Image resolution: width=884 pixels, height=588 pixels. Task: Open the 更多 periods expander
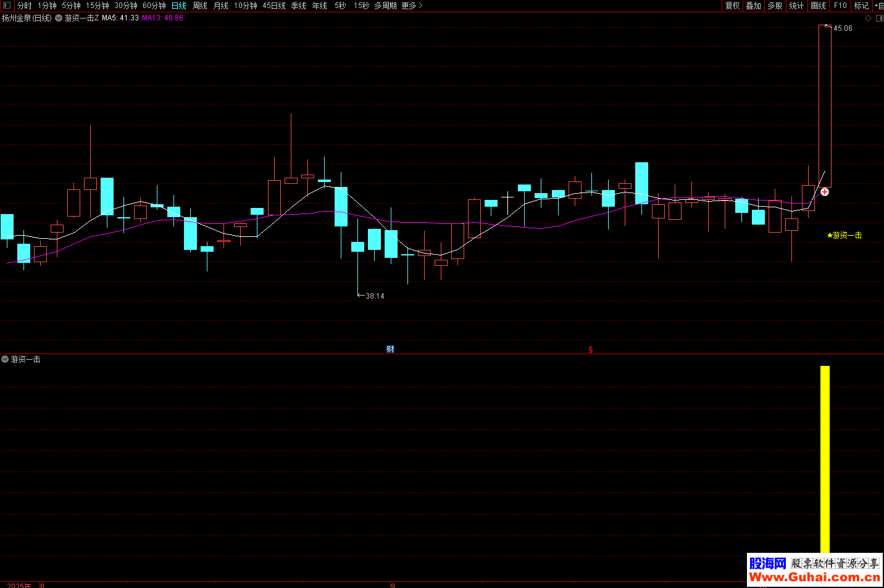click(412, 6)
